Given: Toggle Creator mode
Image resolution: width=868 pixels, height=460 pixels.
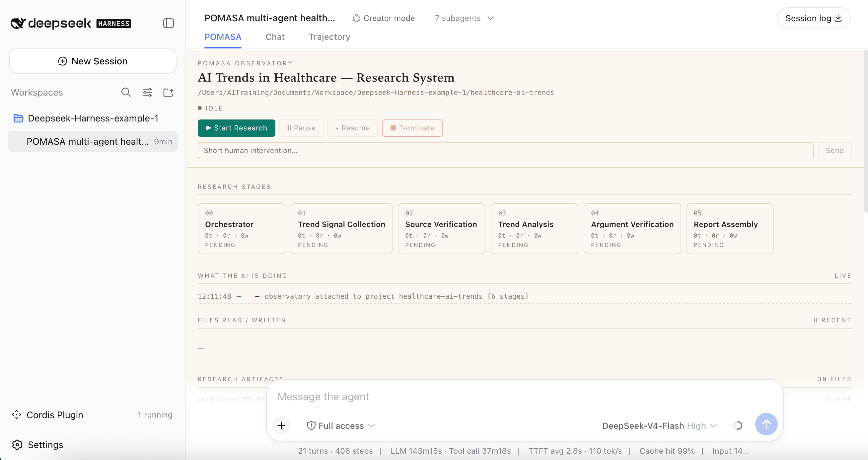Looking at the screenshot, I should [x=384, y=18].
